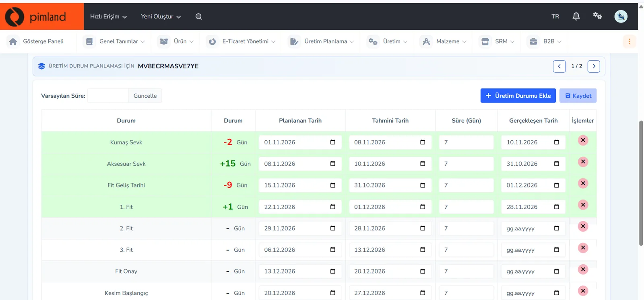Image resolution: width=644 pixels, height=300 pixels.
Task: Open the Malzeme menu
Action: pos(443,41)
